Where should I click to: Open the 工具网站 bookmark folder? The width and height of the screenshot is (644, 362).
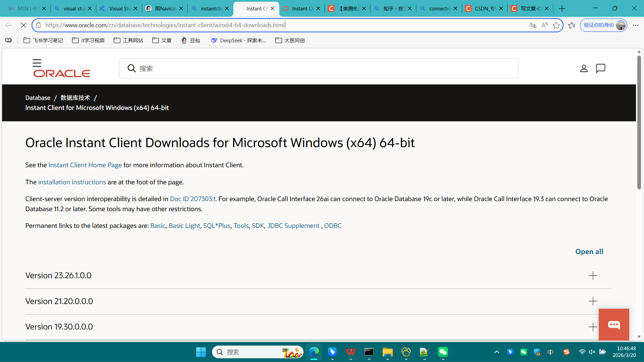(x=128, y=40)
